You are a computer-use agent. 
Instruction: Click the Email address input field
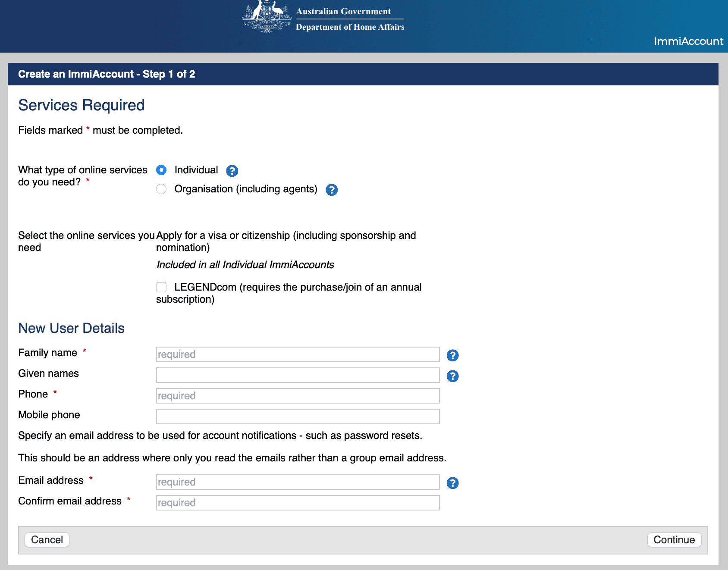click(x=298, y=482)
